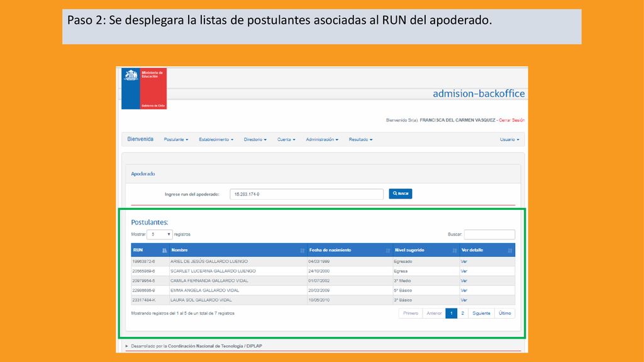644x362 pixels.
Task: Open the Resultado dropdown menu
Action: (x=360, y=140)
